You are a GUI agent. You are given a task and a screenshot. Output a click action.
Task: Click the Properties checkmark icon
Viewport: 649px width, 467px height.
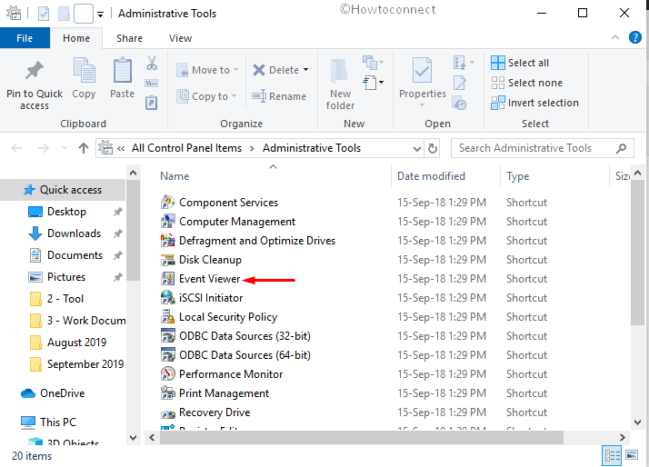[x=422, y=71]
